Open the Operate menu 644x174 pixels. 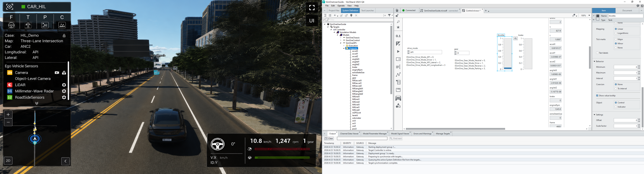[x=341, y=6]
